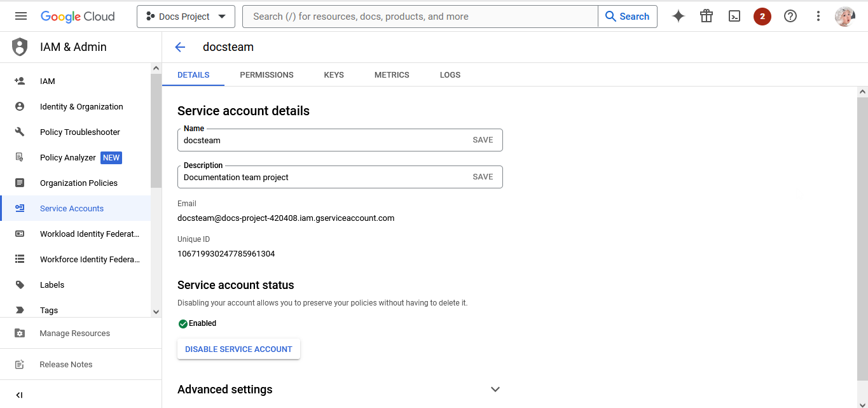Image resolution: width=868 pixels, height=408 pixels.
Task: Click the Policy Analyzer document-search icon
Action: click(x=20, y=157)
